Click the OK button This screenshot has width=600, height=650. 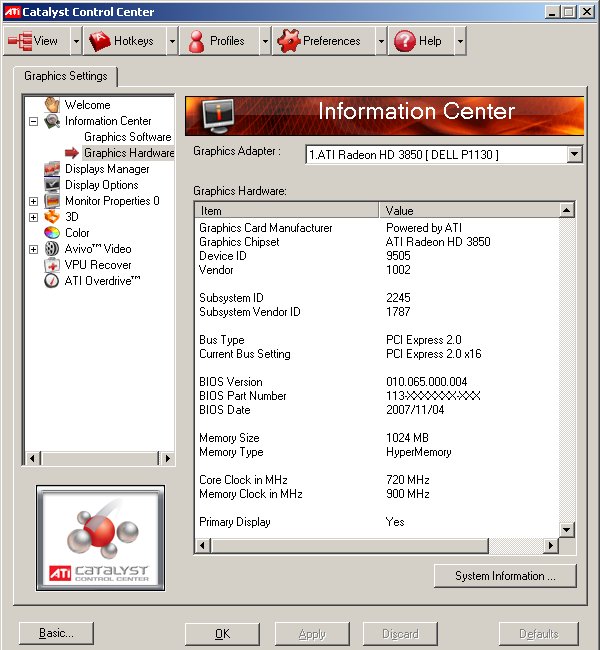(222, 634)
